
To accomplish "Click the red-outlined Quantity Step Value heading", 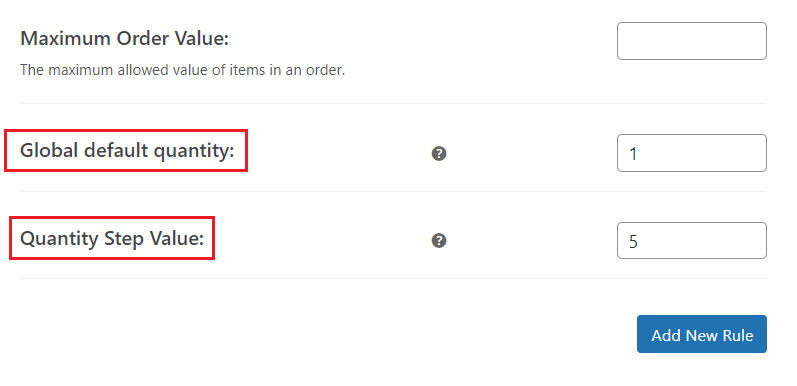I will tap(112, 238).
